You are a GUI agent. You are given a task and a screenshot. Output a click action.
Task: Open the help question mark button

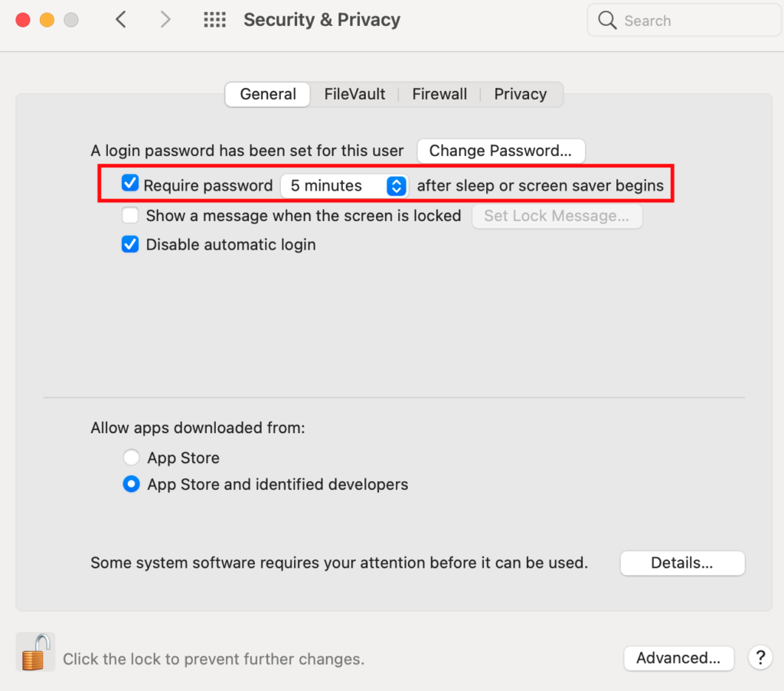click(760, 657)
